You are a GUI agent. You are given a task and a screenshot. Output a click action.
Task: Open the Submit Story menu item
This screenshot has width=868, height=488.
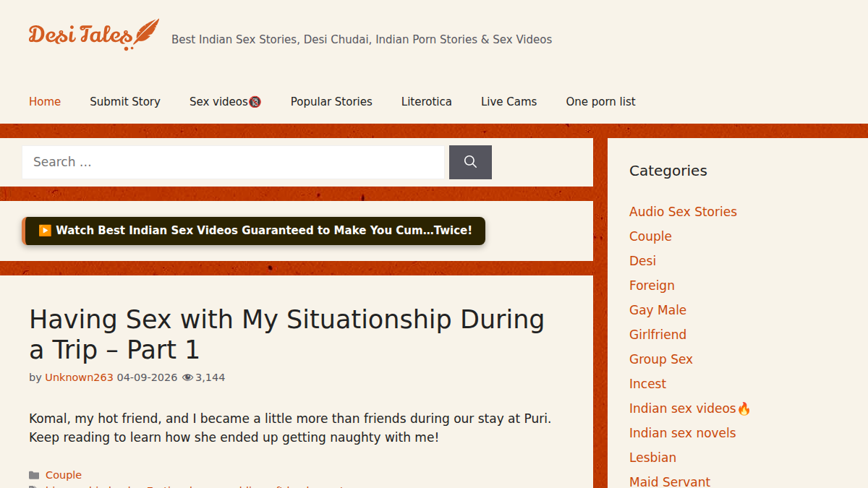tap(125, 102)
